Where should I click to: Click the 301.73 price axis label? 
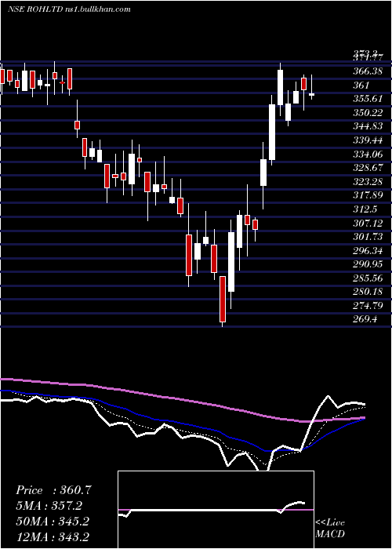click(368, 237)
